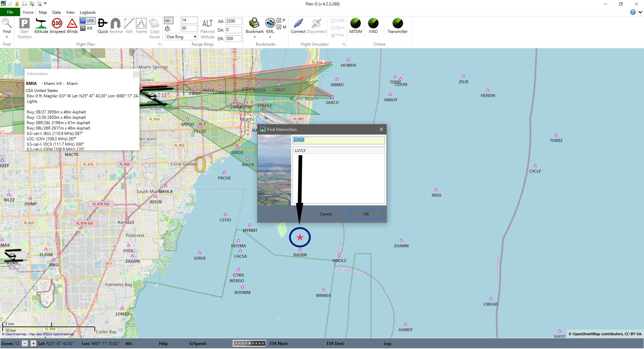Screen dimensions: 644x349
Task: Click the DA value field
Action: 233,30
